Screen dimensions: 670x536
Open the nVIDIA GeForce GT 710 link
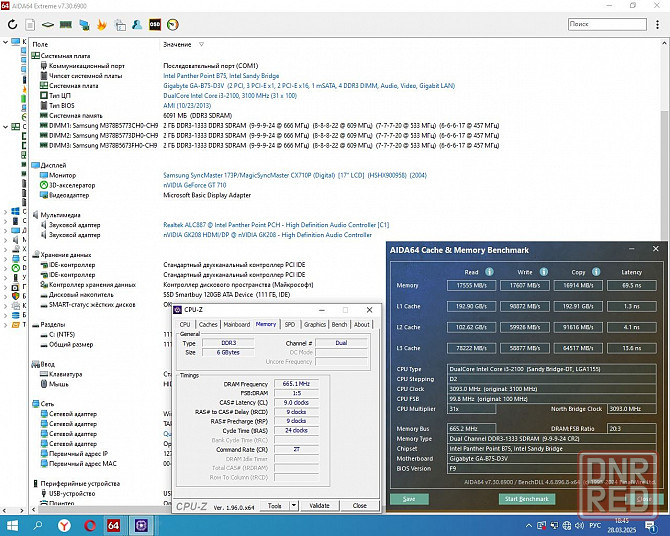tap(194, 185)
